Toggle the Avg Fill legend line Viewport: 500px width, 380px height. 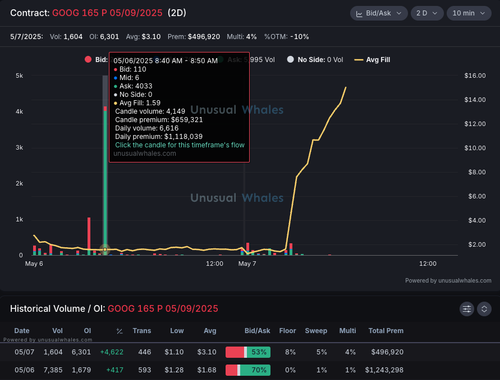pos(372,60)
